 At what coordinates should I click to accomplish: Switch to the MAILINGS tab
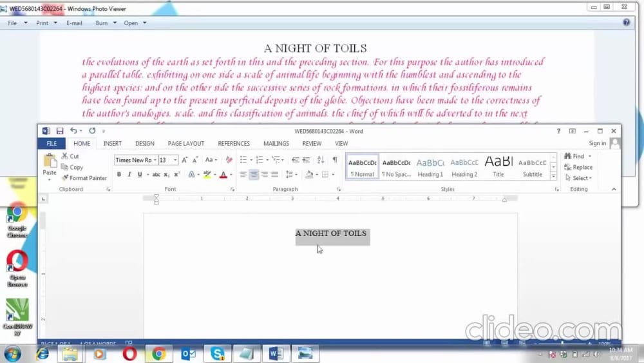(x=276, y=144)
